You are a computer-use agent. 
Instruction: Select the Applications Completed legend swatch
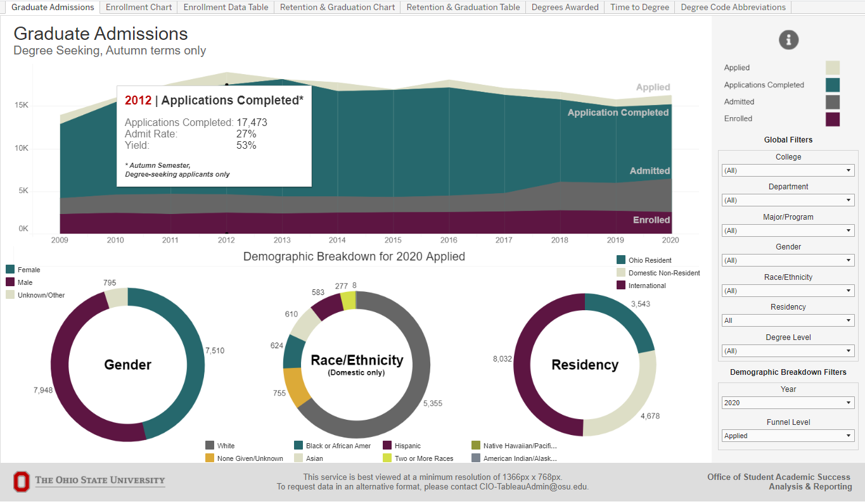(832, 84)
